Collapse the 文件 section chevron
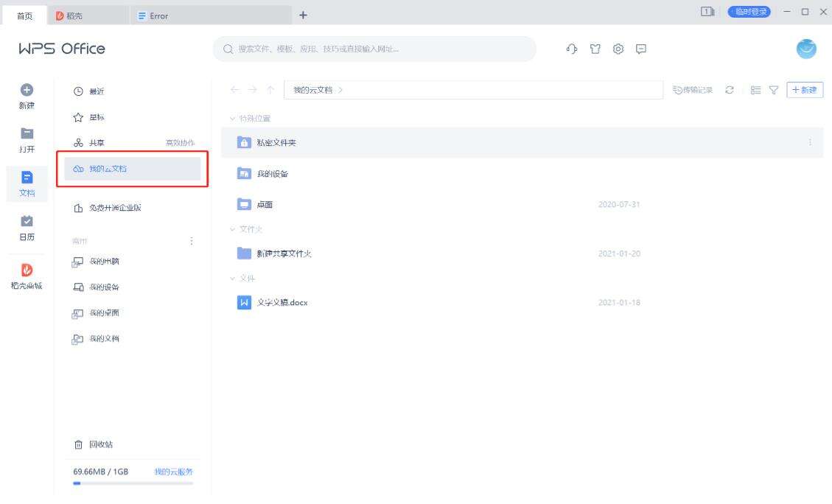 (x=234, y=278)
